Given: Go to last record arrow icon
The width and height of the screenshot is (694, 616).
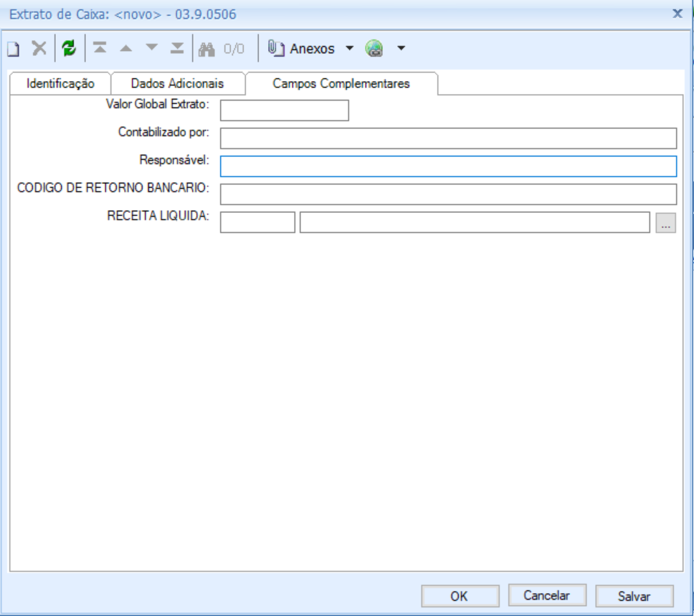Looking at the screenshot, I should [177, 48].
